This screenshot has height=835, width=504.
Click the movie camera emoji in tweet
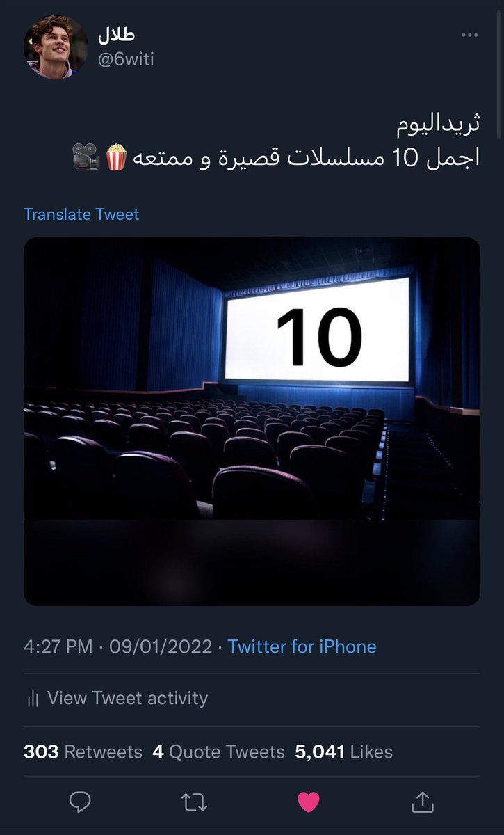coord(86,157)
